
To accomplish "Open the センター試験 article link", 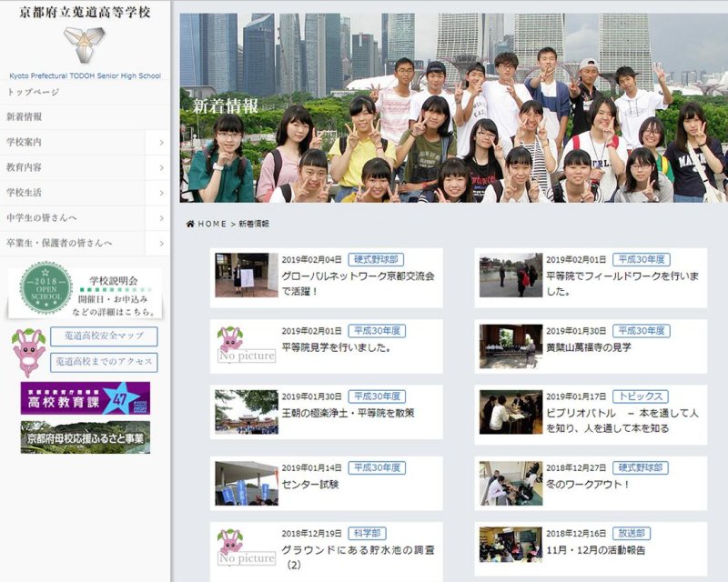I will [x=309, y=485].
